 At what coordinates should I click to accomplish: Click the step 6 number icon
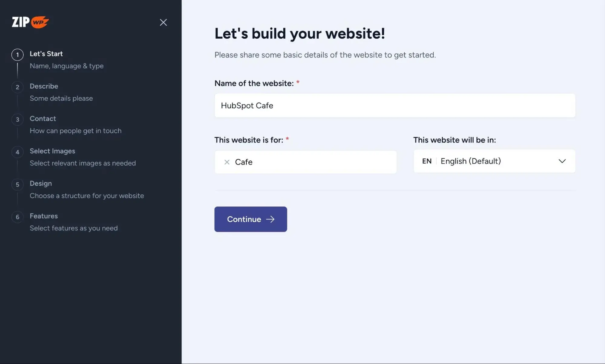18,217
